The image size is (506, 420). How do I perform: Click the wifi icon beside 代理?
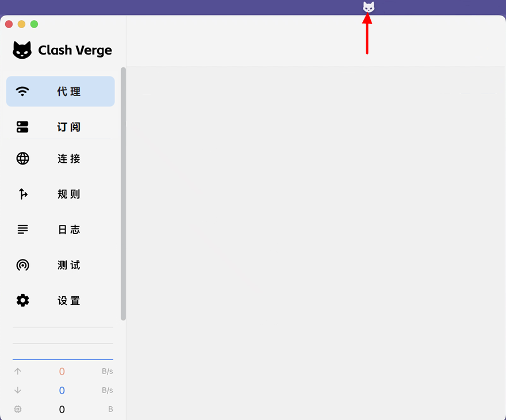pos(22,91)
